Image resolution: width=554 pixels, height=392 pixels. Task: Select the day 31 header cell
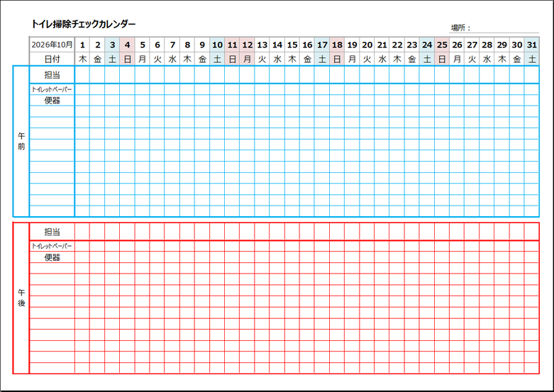click(x=532, y=45)
